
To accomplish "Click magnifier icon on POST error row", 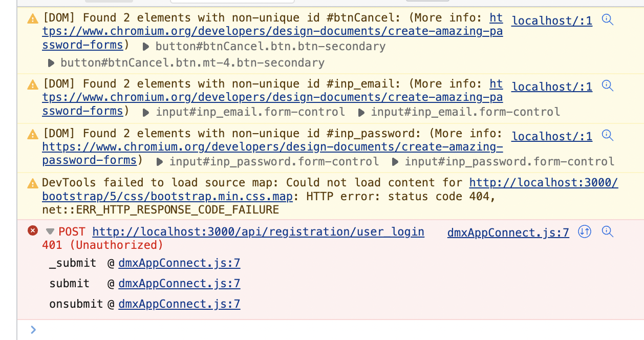I will coord(608,232).
